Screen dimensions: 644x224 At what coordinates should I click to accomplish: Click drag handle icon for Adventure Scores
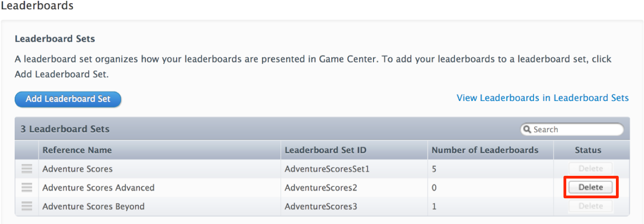27,169
